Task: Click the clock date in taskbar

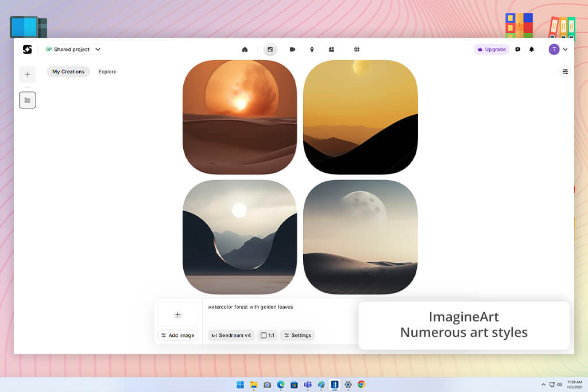Action: tap(574, 385)
